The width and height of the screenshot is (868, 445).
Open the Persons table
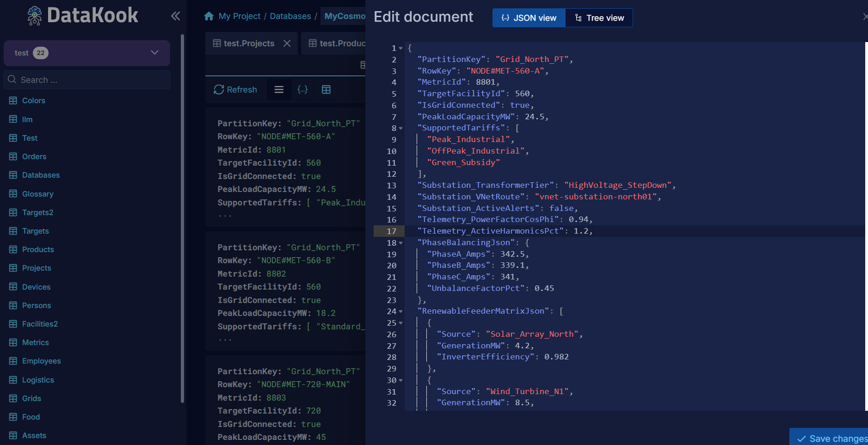click(37, 305)
